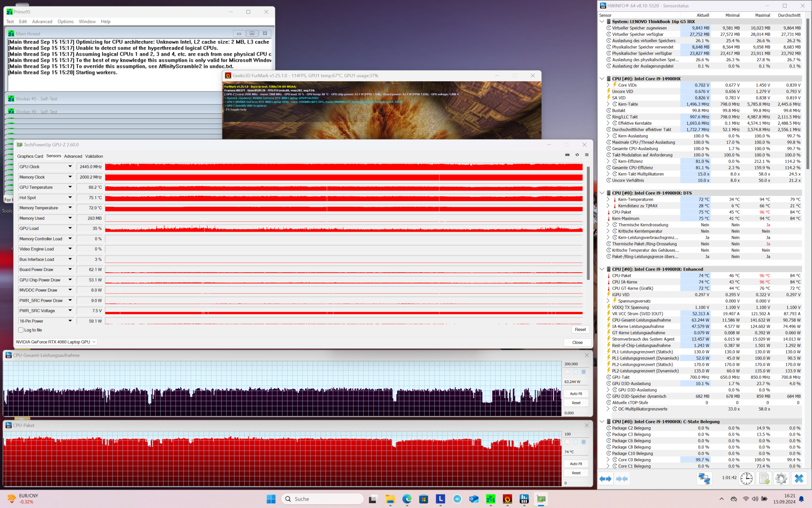The image size is (812, 508).
Task: Click the Windows taskbar search box
Action: tap(322, 499)
